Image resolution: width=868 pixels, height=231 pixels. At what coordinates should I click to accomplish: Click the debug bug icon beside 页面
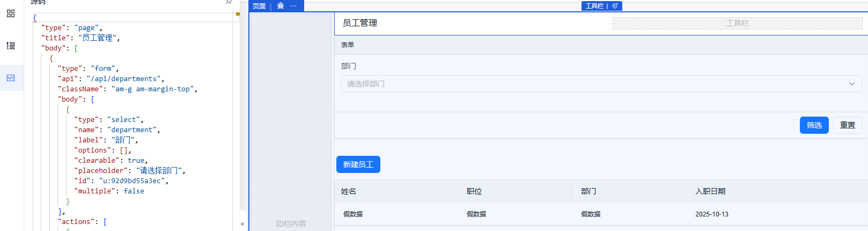click(x=281, y=6)
